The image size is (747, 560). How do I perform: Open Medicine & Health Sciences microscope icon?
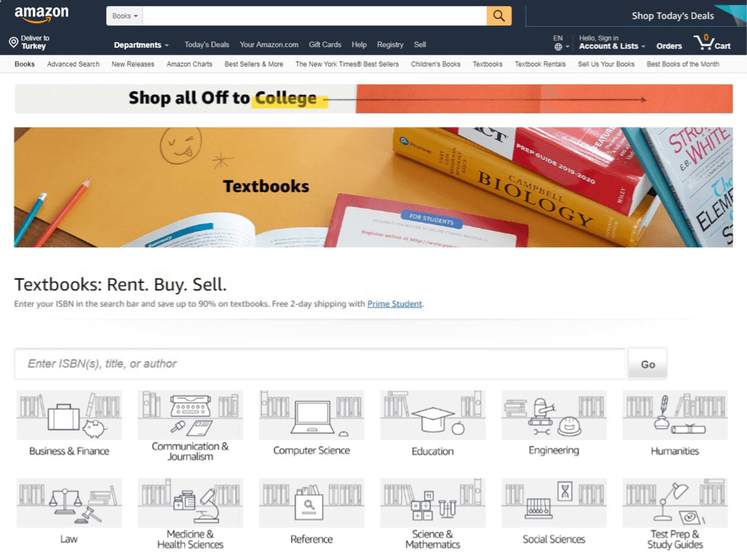(190, 503)
